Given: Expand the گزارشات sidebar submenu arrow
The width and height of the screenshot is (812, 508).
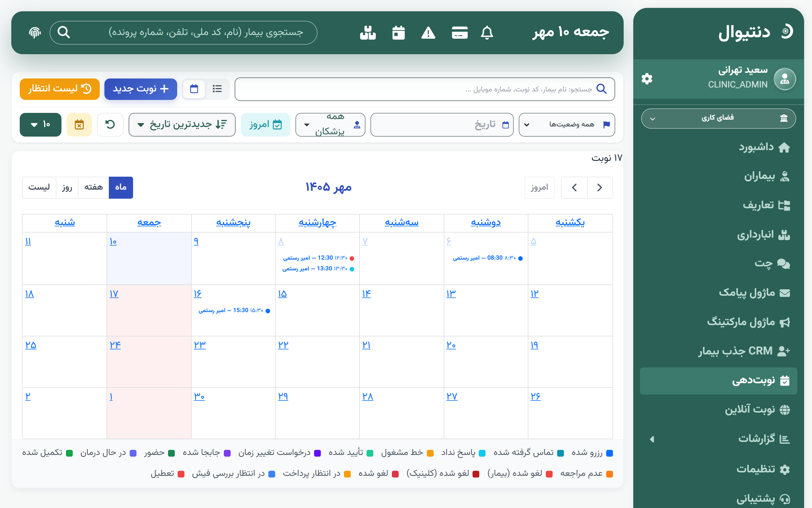Looking at the screenshot, I should (x=652, y=439).
